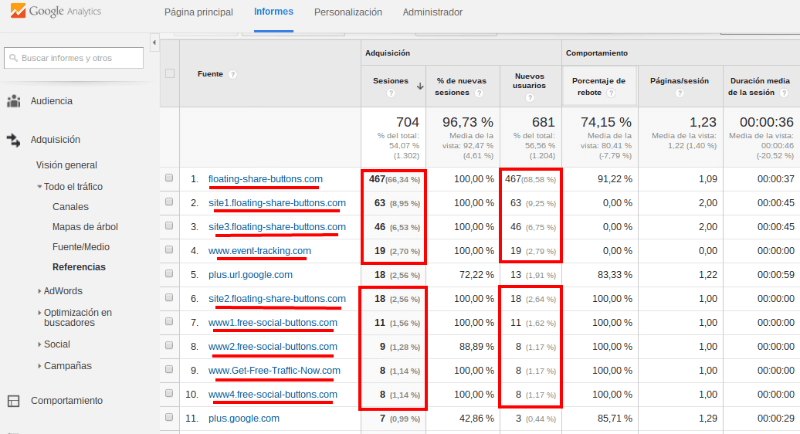
Task: Open site2.floating-share-buttons.com link
Action: (277, 299)
